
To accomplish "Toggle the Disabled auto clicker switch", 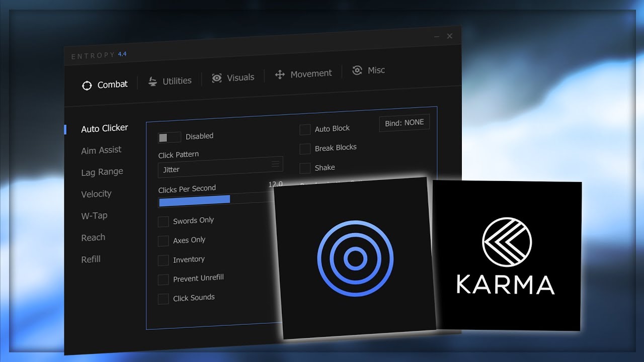I will 169,137.
